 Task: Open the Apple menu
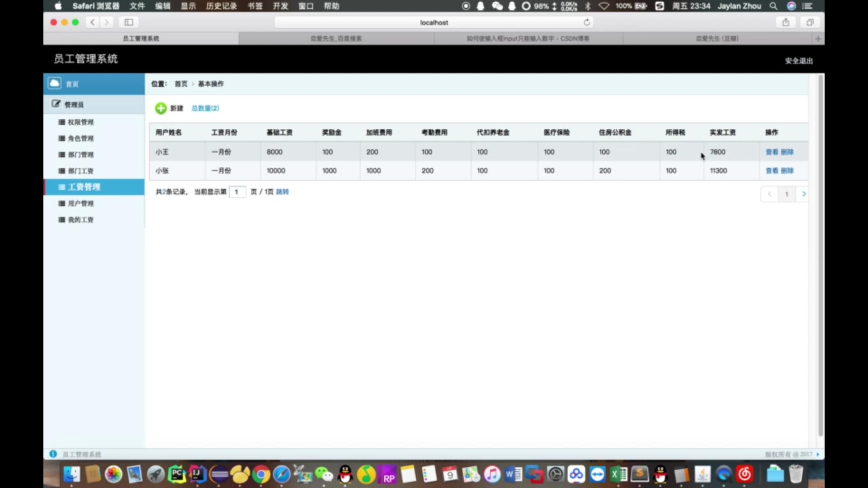[58, 6]
